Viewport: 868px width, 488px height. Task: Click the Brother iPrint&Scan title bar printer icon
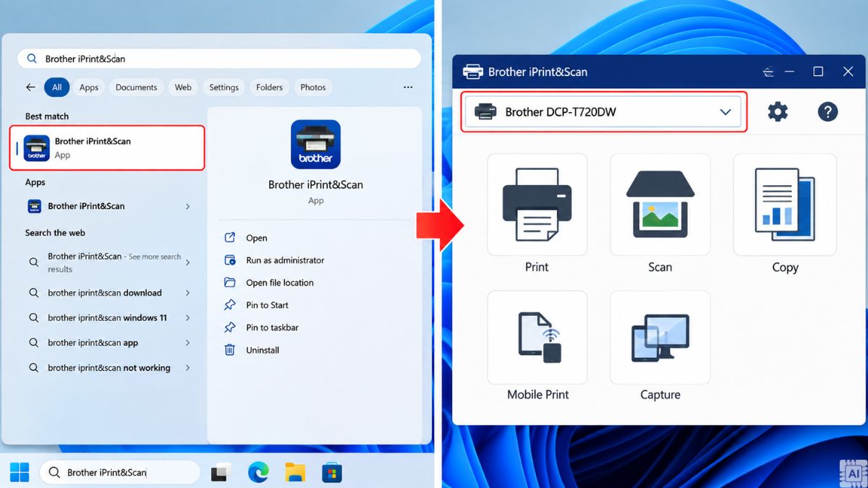point(472,72)
